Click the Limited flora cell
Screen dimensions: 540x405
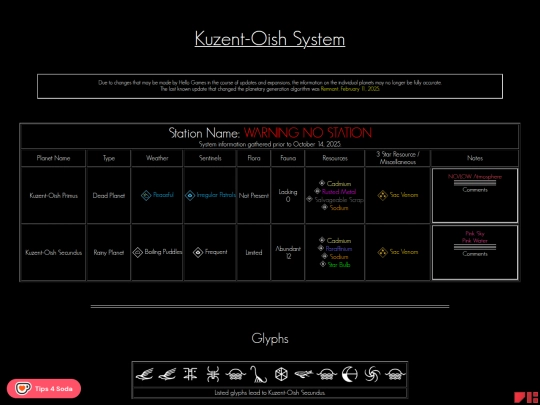254,252
